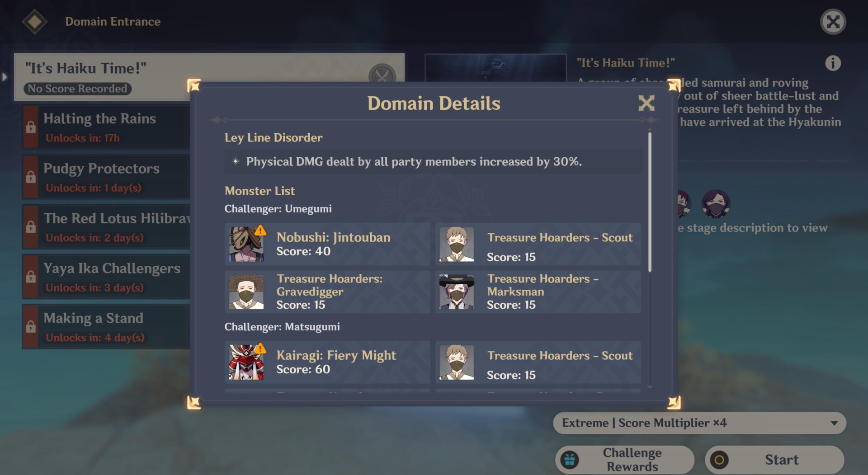Open Challenge Rewards
Viewport: 868px width, 475px height.
(625, 460)
